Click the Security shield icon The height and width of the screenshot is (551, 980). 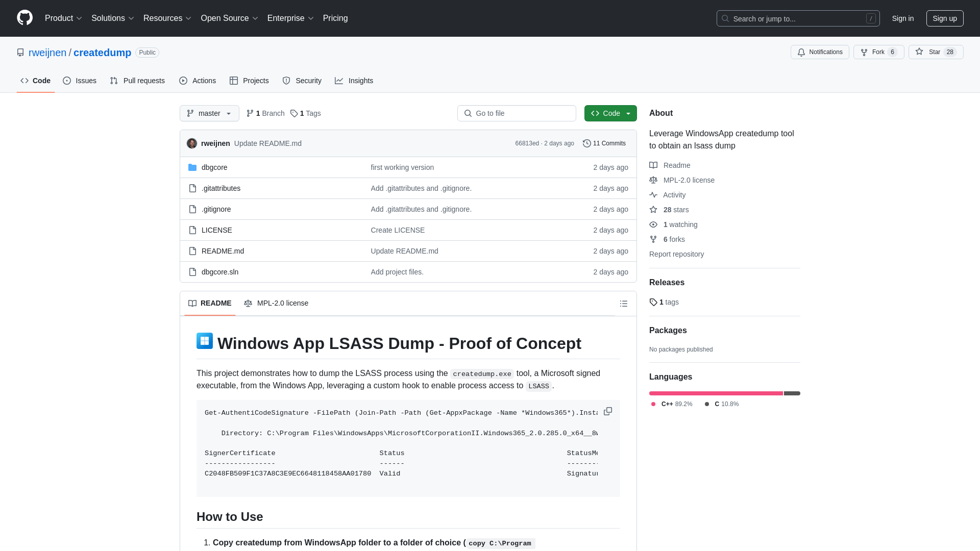click(287, 80)
